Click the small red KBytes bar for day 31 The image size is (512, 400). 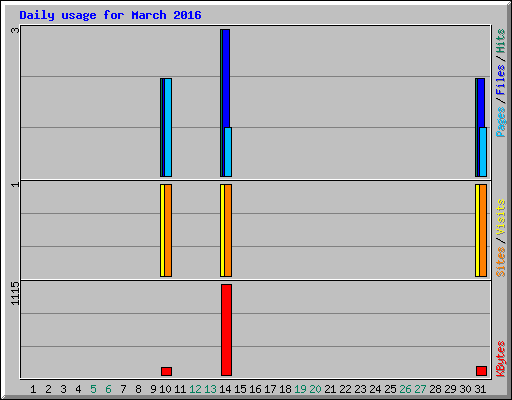click(x=481, y=371)
